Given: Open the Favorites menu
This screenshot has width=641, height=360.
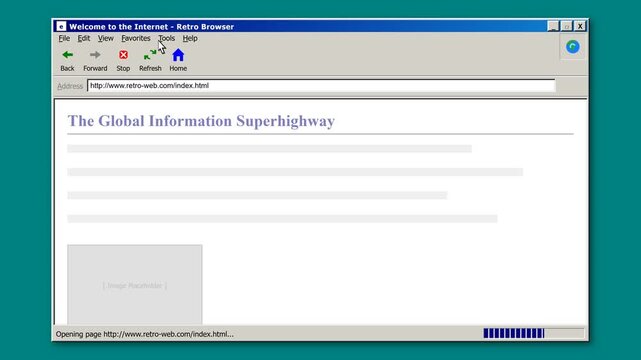Looking at the screenshot, I should click(136, 38).
